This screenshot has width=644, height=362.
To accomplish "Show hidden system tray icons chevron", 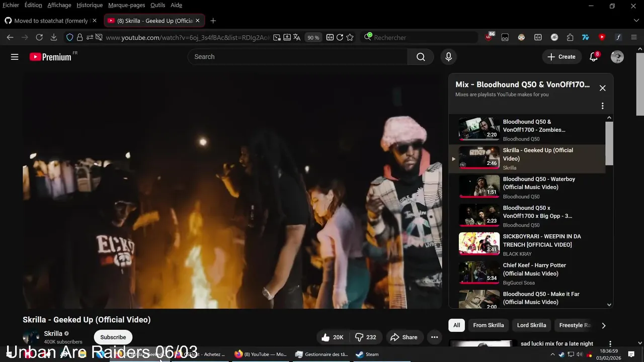I will pyautogui.click(x=553, y=354).
